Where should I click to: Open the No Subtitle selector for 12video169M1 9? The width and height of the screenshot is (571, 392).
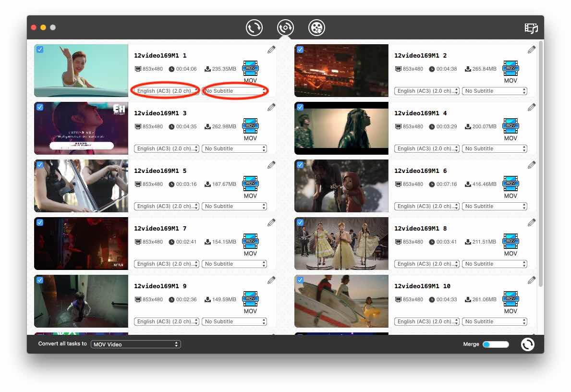(234, 321)
